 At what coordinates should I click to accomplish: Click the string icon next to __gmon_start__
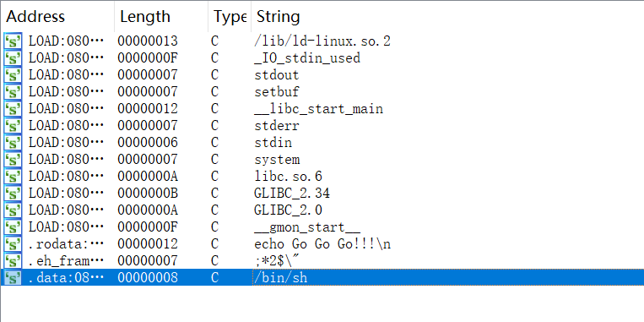point(13,227)
